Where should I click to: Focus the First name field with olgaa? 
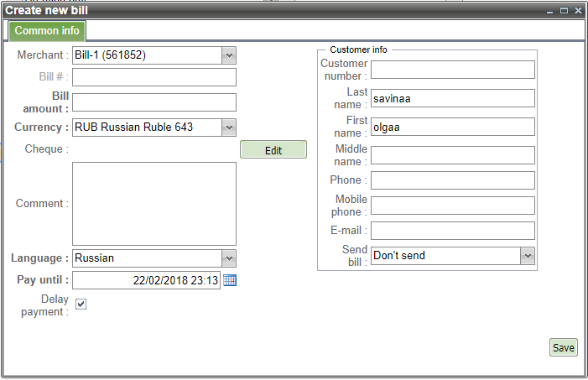pyautogui.click(x=453, y=127)
